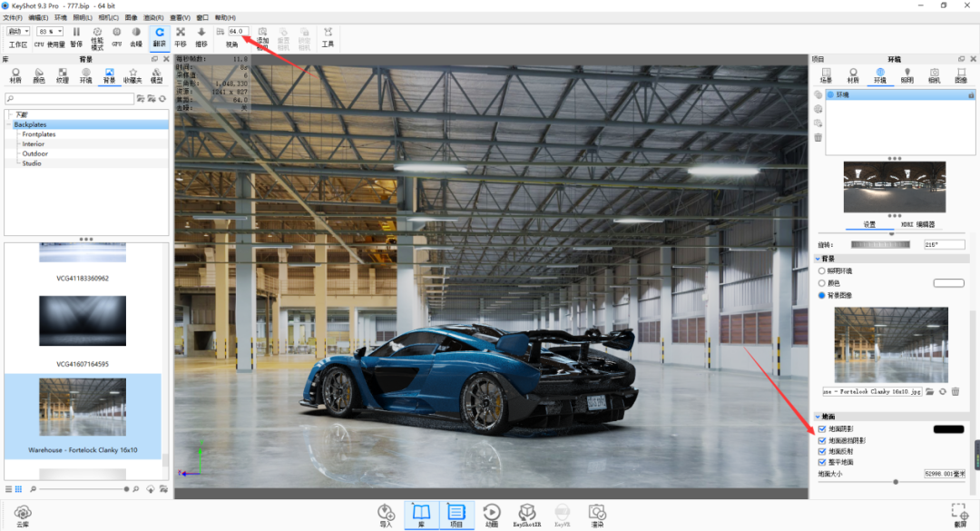Select the 平移 pan camera tool
Screen dimensions: 980x531
coord(181,37)
